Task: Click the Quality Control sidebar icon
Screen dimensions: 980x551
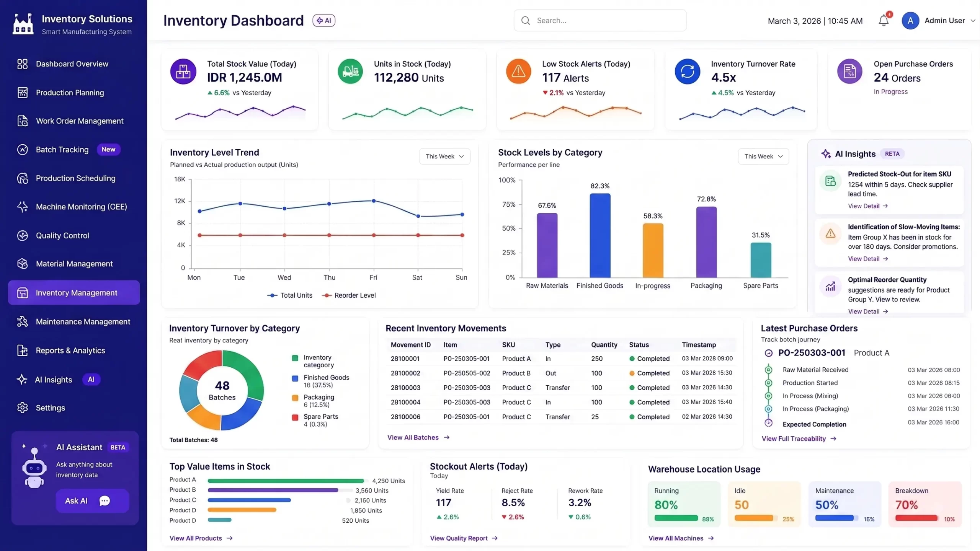Action: (23, 236)
